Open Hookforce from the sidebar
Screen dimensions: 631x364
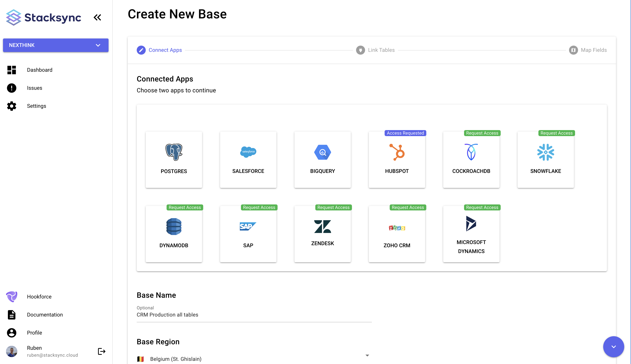(39, 296)
